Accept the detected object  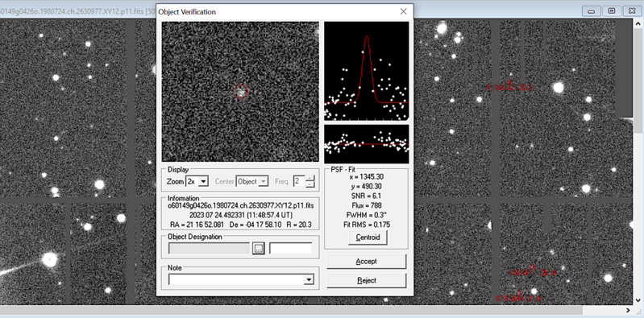(x=367, y=262)
